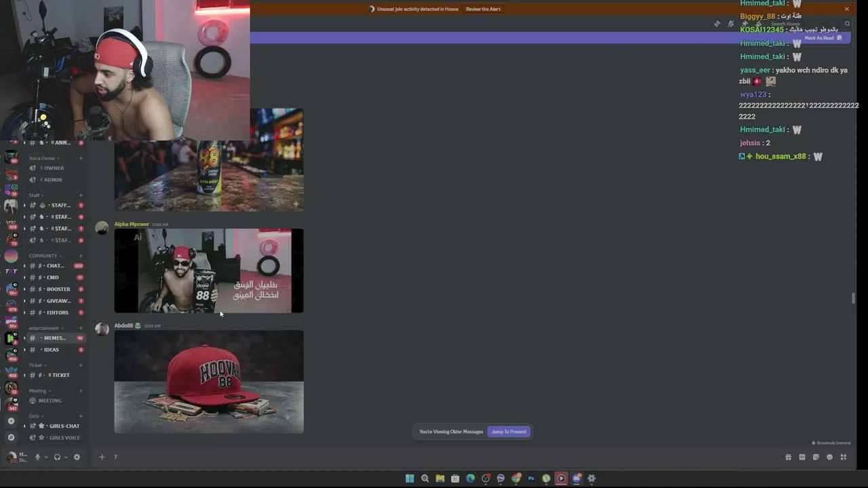Add a channel to Staff category
The width and height of the screenshot is (868, 488).
click(81, 195)
